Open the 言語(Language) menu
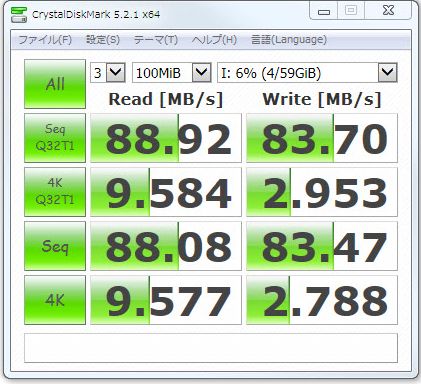This screenshot has height=384, width=421. tap(289, 40)
